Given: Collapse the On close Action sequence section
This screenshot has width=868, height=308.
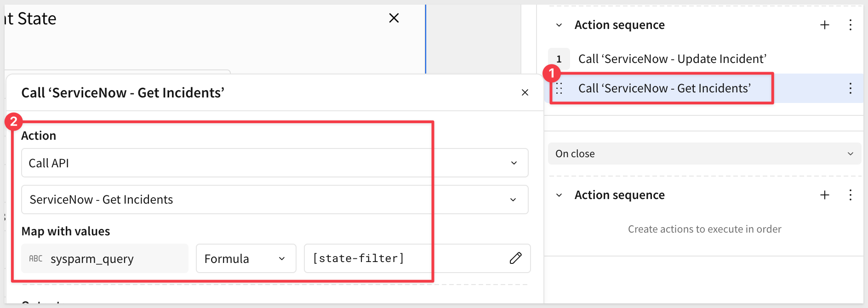Looking at the screenshot, I should pyautogui.click(x=559, y=195).
